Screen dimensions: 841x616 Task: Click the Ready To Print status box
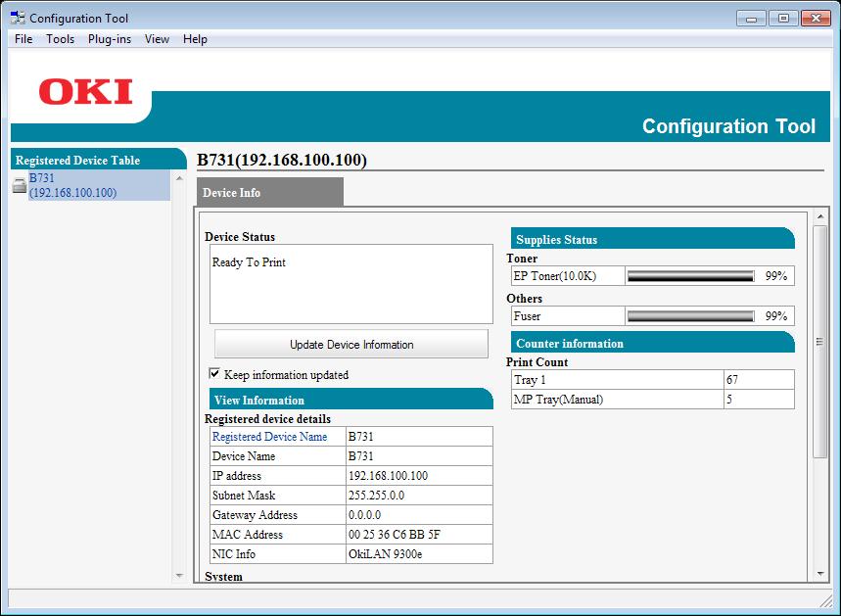351,284
